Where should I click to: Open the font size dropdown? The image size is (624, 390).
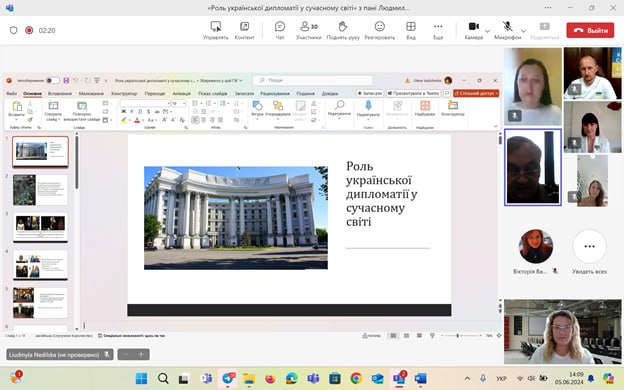(179, 103)
